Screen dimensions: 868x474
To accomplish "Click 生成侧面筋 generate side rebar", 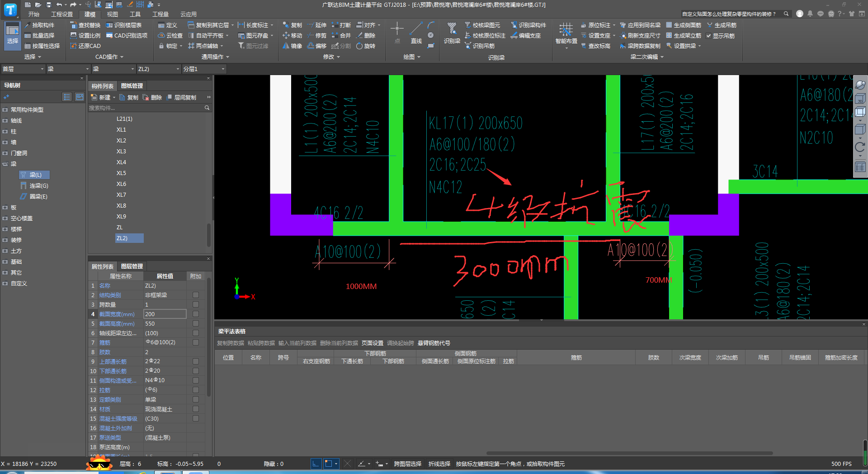I will 684,25.
